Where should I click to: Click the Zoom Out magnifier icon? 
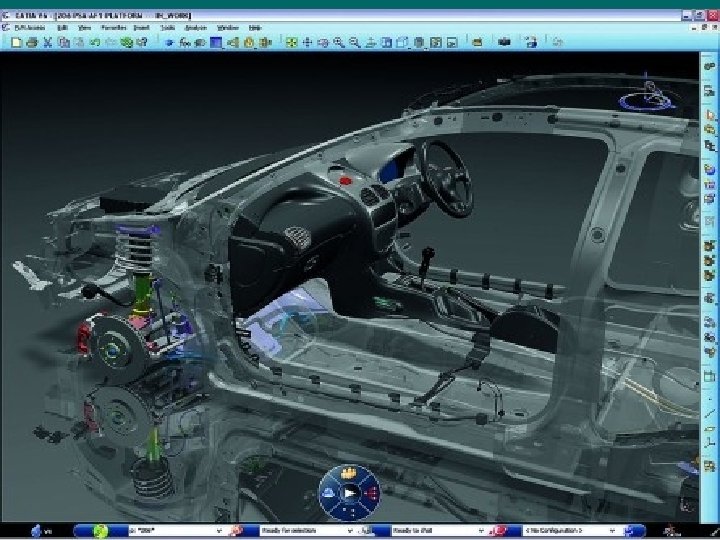click(x=354, y=43)
